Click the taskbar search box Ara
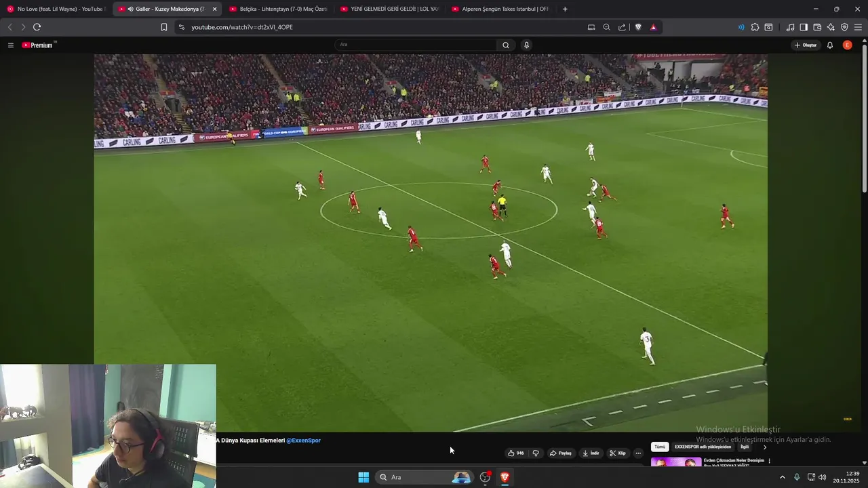868x488 pixels. 425,477
